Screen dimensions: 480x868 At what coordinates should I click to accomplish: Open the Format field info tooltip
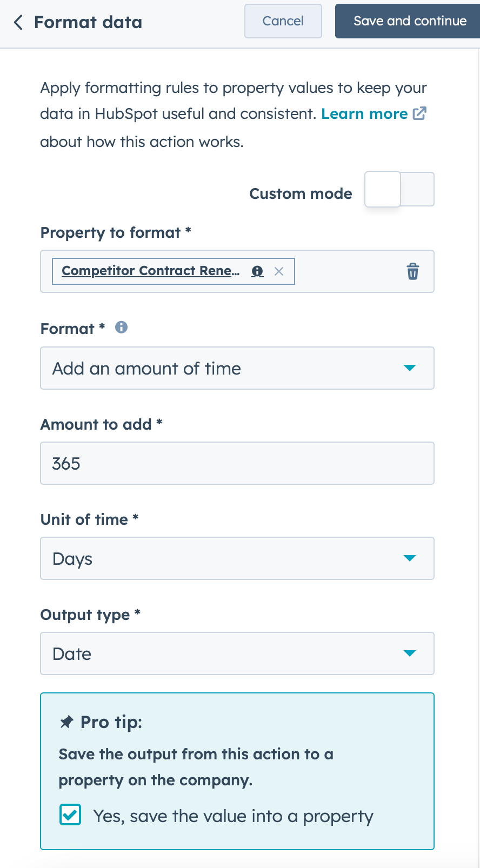(121, 327)
